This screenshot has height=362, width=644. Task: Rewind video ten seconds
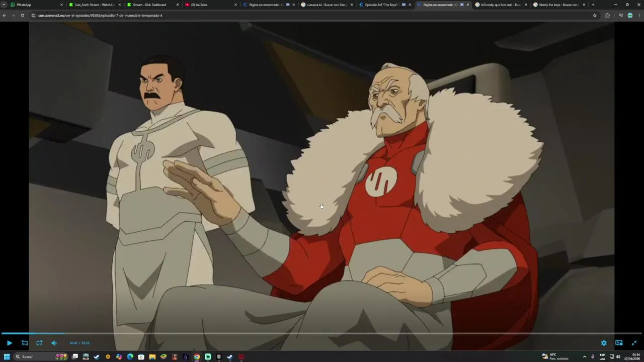pyautogui.click(x=24, y=343)
